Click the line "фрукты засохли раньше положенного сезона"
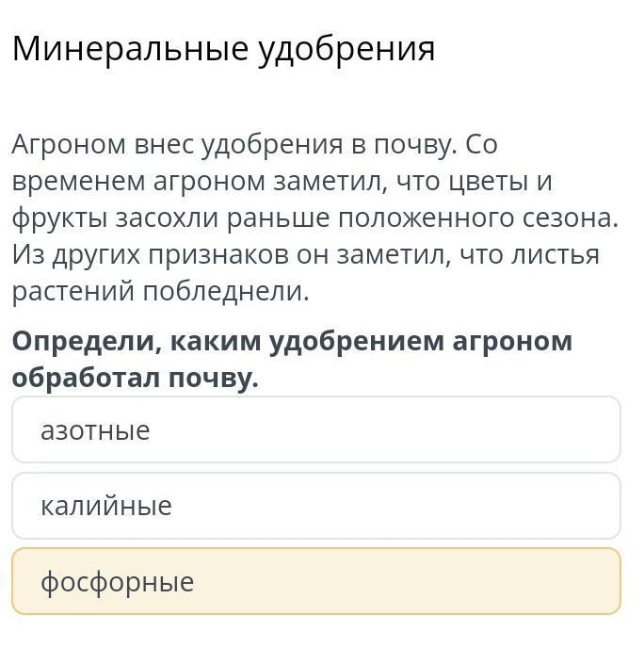Viewport: 644px width, 663px height. tap(314, 218)
